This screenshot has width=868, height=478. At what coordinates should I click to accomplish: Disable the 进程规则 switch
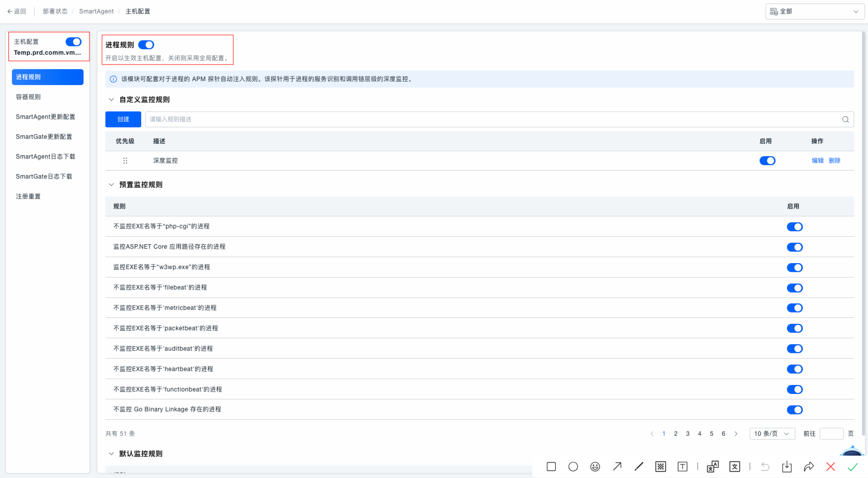click(146, 45)
